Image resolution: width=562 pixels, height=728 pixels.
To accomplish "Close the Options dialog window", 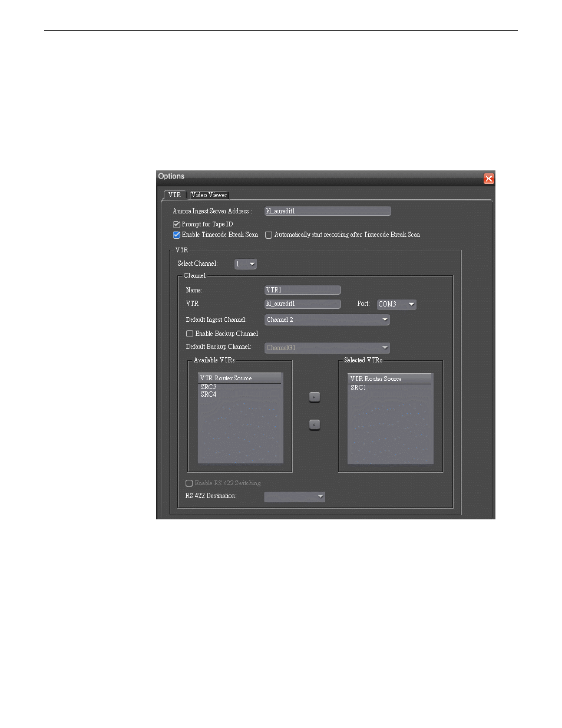I will (489, 179).
